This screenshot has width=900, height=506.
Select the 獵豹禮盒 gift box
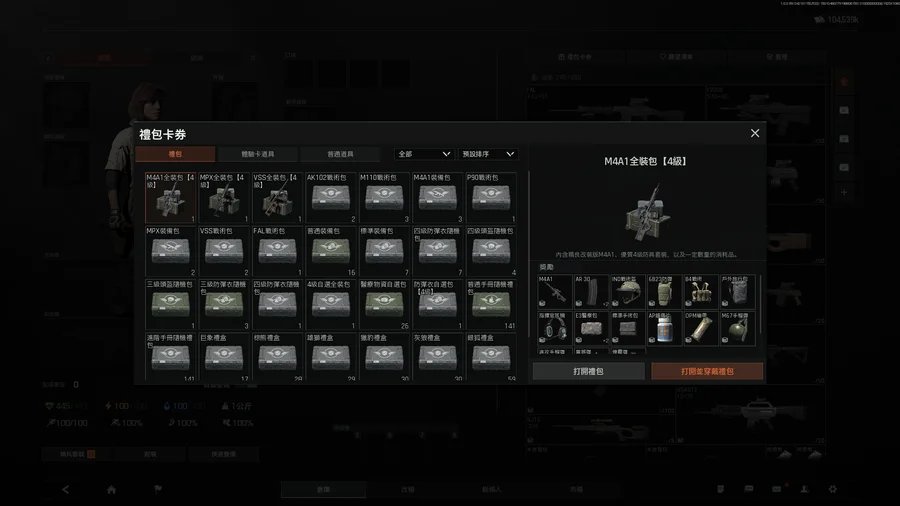(x=384, y=356)
